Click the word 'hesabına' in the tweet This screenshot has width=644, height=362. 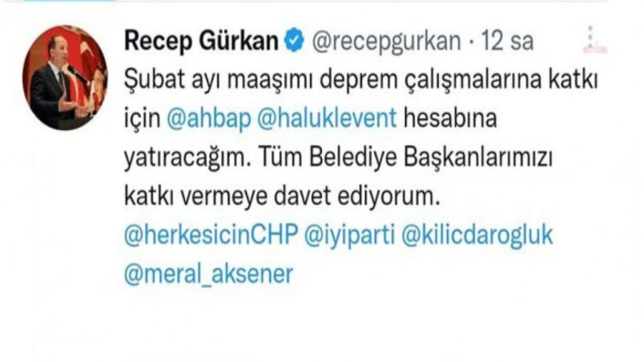point(450,118)
